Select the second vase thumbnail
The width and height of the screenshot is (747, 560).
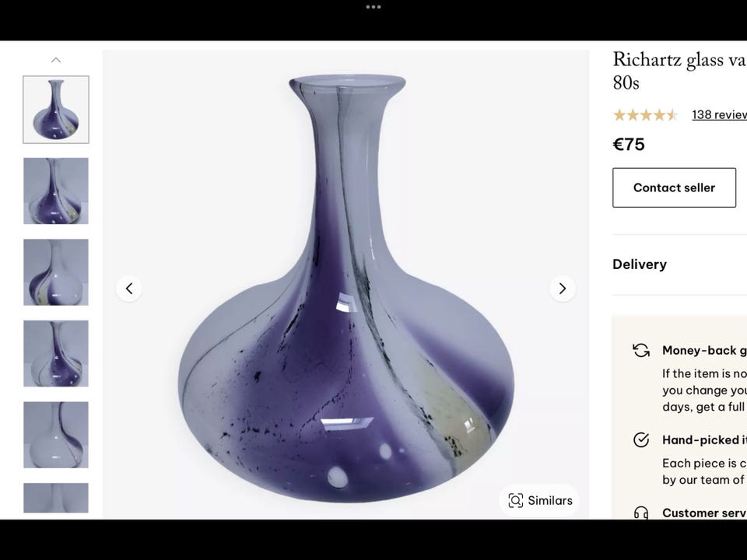pos(55,191)
